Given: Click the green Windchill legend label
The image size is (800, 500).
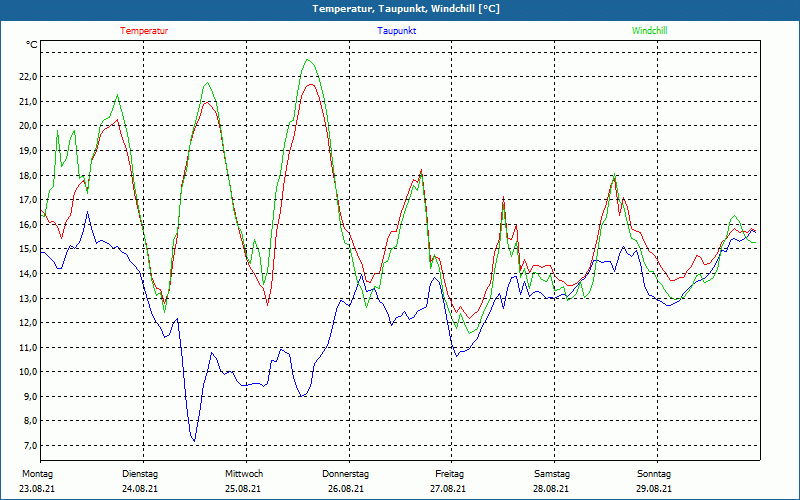Looking at the screenshot, I should pyautogui.click(x=649, y=31).
